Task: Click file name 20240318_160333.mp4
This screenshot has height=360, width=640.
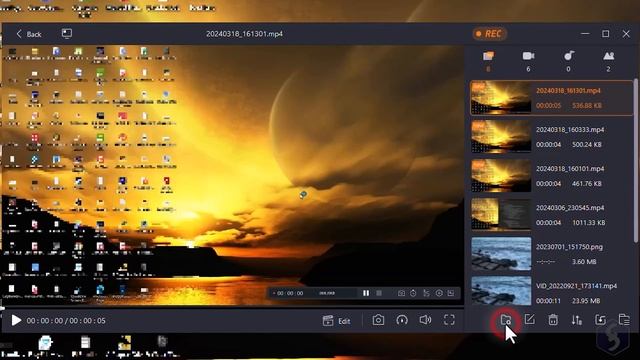Action: coord(570,130)
